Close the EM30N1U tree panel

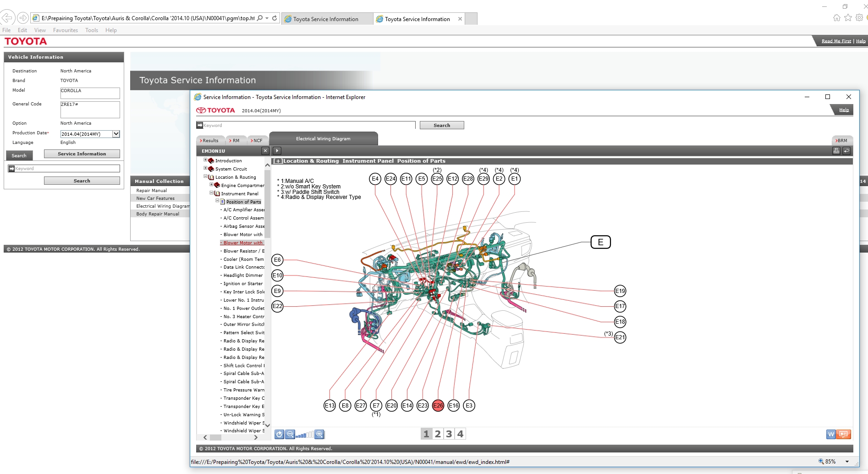pos(265,151)
